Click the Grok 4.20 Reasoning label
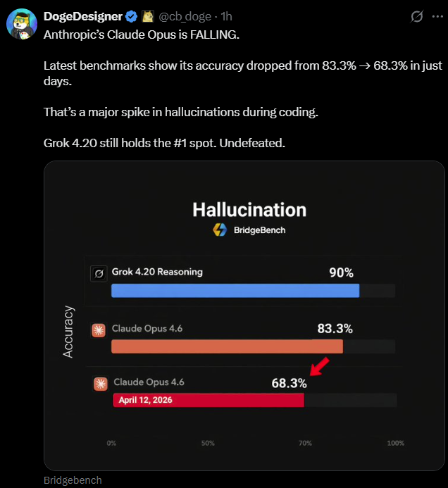 pos(157,272)
